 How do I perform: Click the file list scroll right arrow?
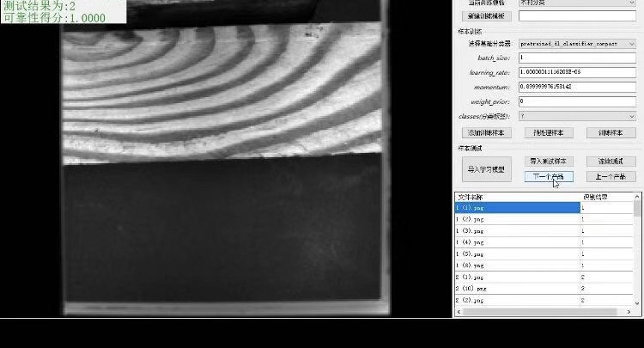click(x=629, y=312)
